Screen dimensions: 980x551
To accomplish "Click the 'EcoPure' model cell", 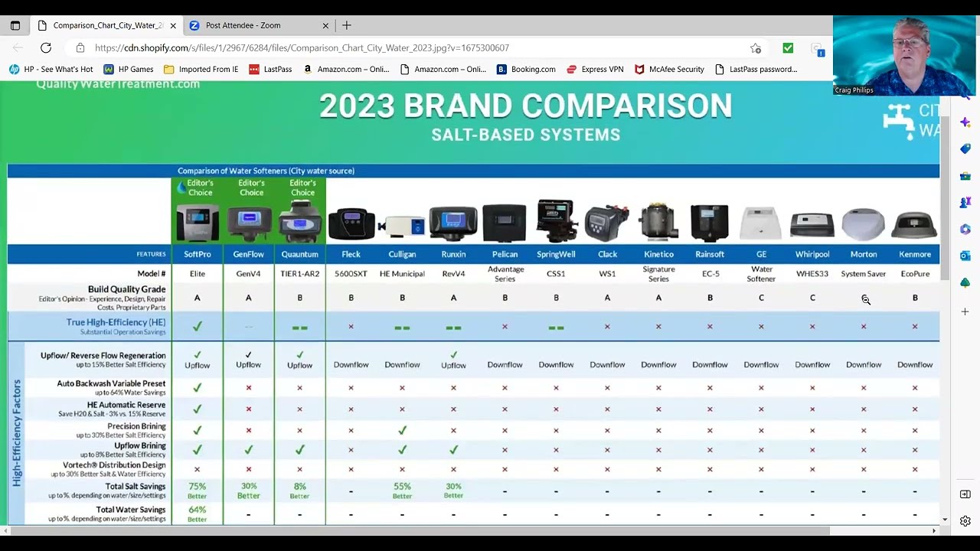I will pos(915,274).
